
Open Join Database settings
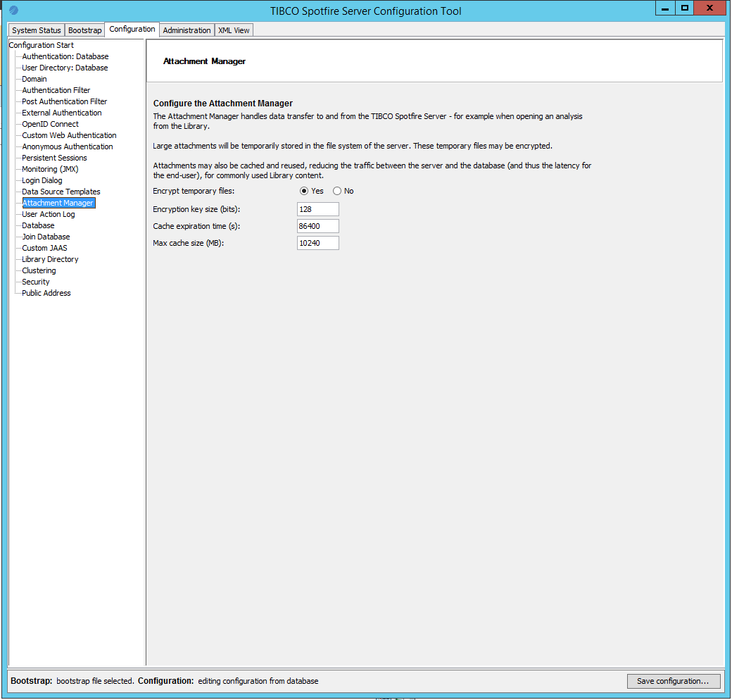(46, 237)
